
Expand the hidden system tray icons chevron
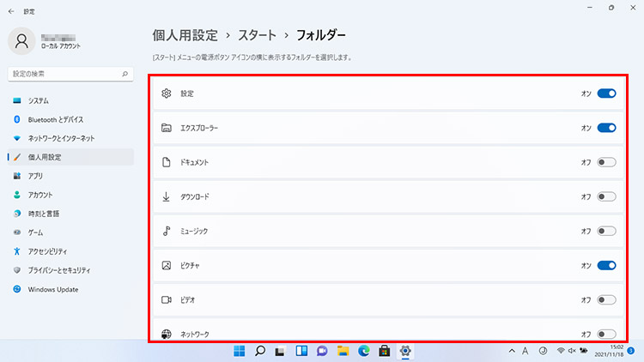(x=513, y=351)
